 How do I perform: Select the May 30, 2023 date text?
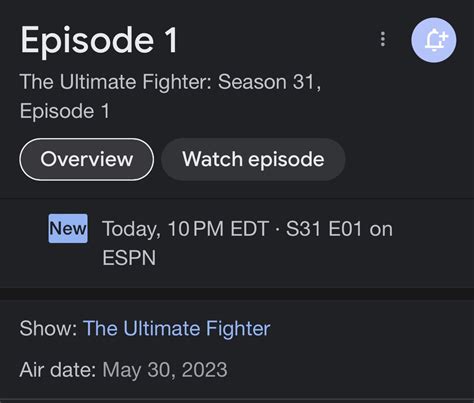coord(165,370)
